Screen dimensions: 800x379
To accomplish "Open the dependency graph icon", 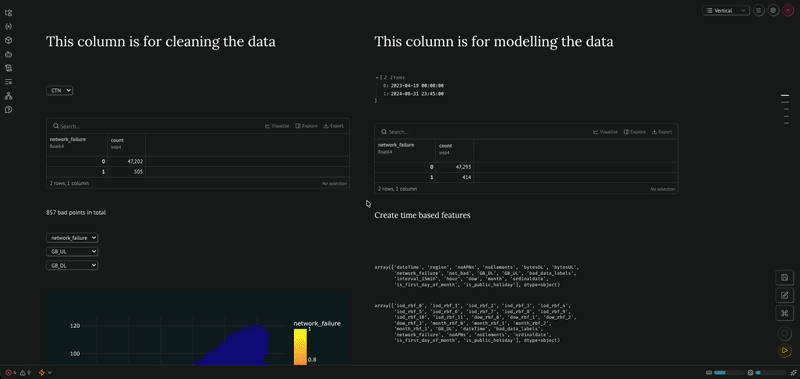I will [x=8, y=95].
